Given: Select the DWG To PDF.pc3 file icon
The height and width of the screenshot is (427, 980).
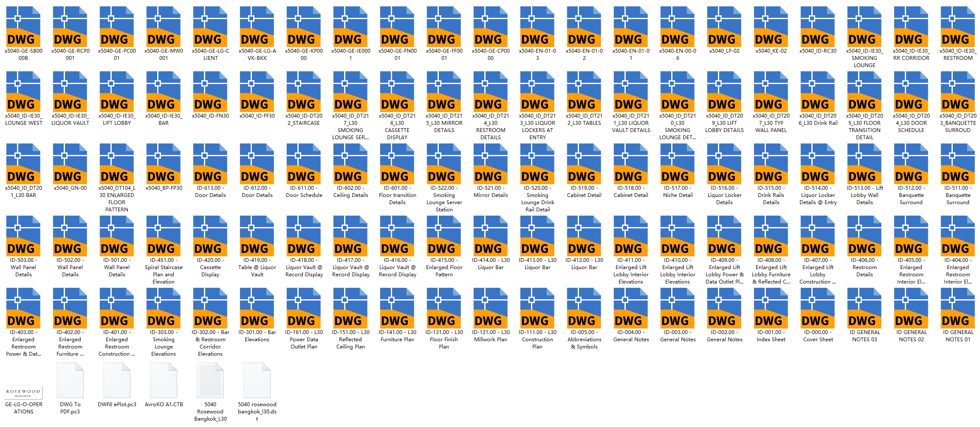Looking at the screenshot, I should [70, 381].
